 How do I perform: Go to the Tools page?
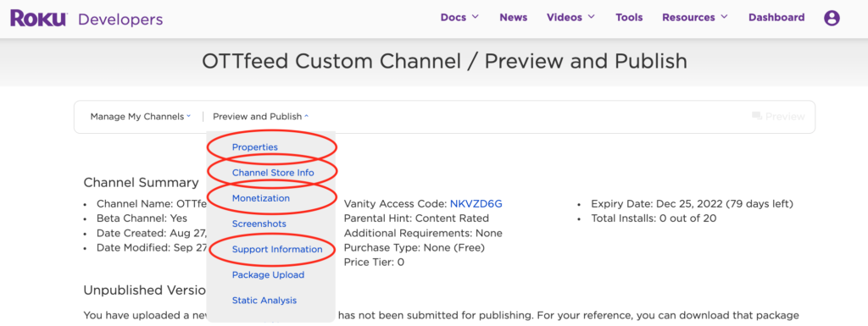pyautogui.click(x=629, y=17)
